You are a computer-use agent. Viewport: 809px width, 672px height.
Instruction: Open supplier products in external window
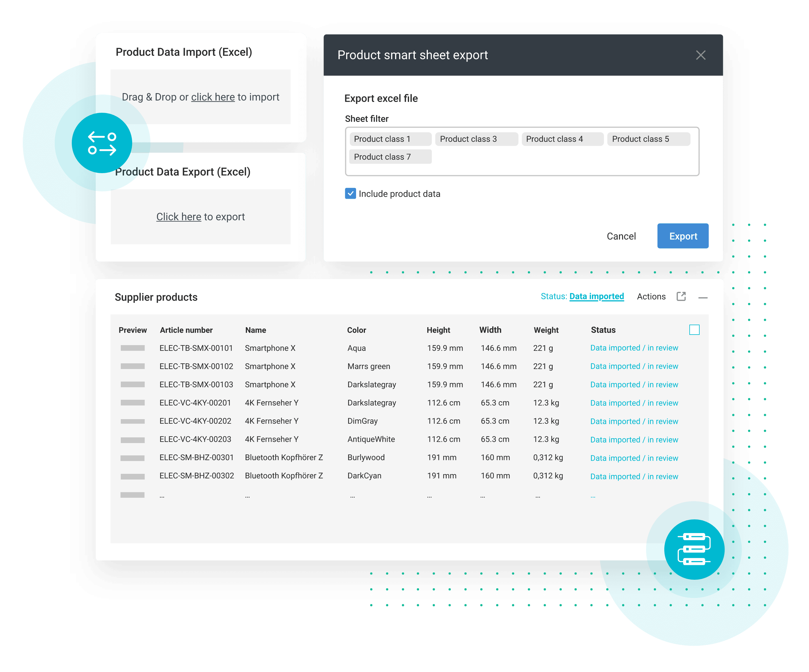click(x=681, y=296)
